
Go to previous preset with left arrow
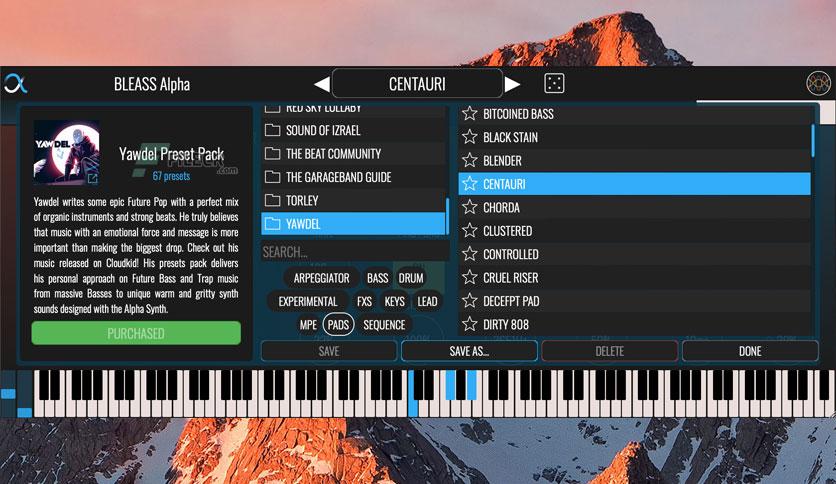pos(321,84)
